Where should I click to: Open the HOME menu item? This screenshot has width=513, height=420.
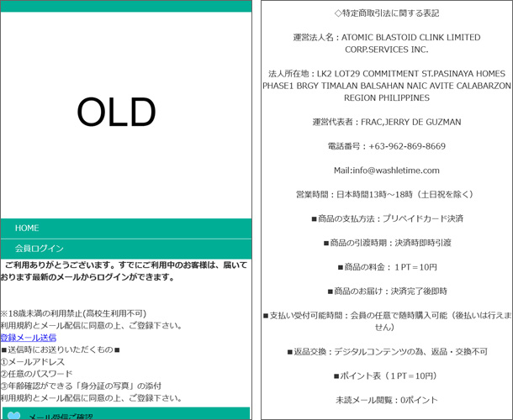[x=126, y=228]
